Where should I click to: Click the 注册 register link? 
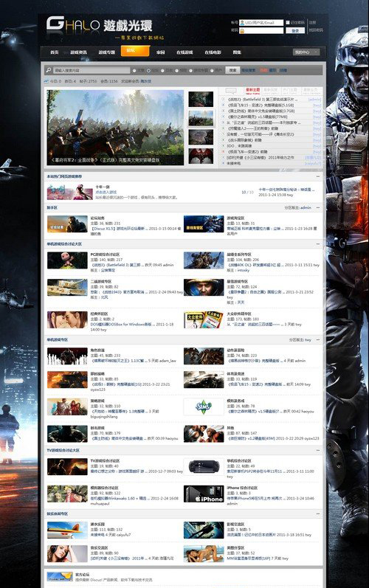(x=312, y=22)
